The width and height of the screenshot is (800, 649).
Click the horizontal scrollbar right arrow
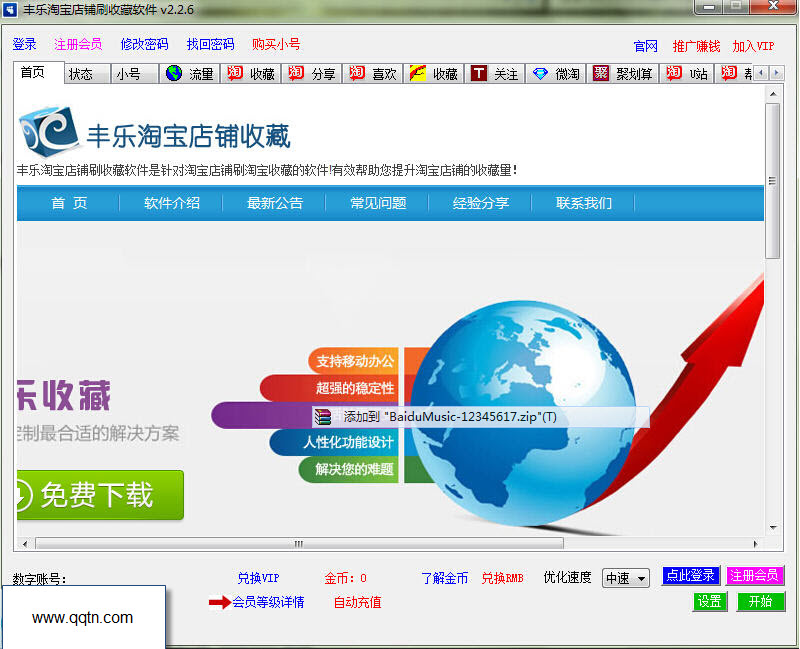coord(756,544)
